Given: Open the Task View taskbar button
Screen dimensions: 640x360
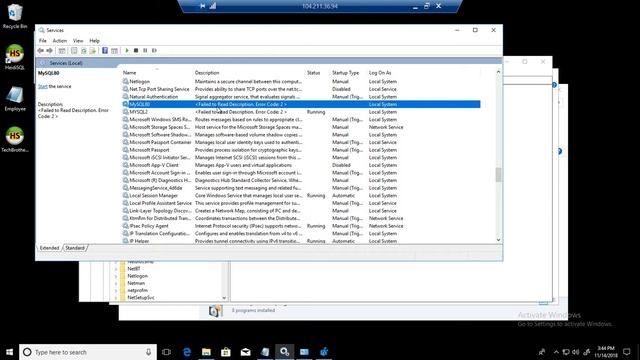Looking at the screenshot, I should [167, 352].
